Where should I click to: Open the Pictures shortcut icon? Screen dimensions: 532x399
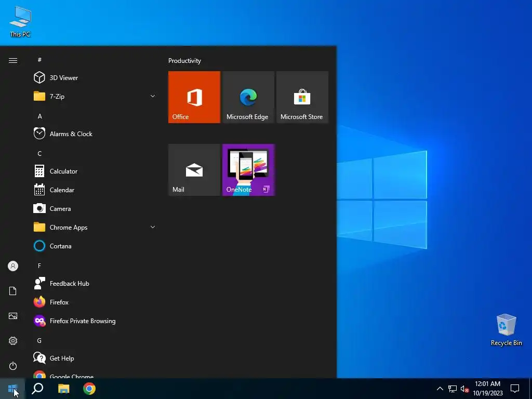coord(13,316)
